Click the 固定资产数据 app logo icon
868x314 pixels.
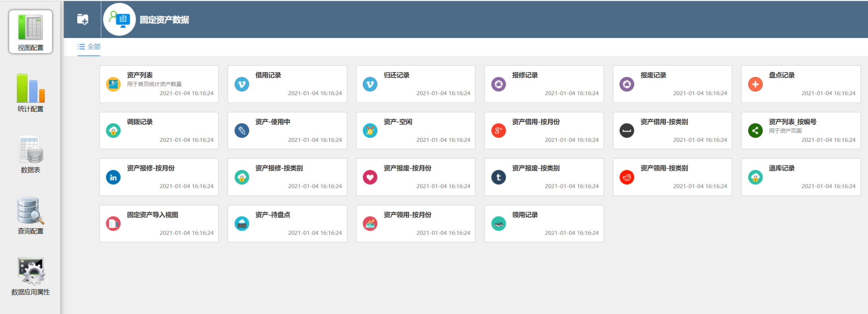click(x=119, y=19)
